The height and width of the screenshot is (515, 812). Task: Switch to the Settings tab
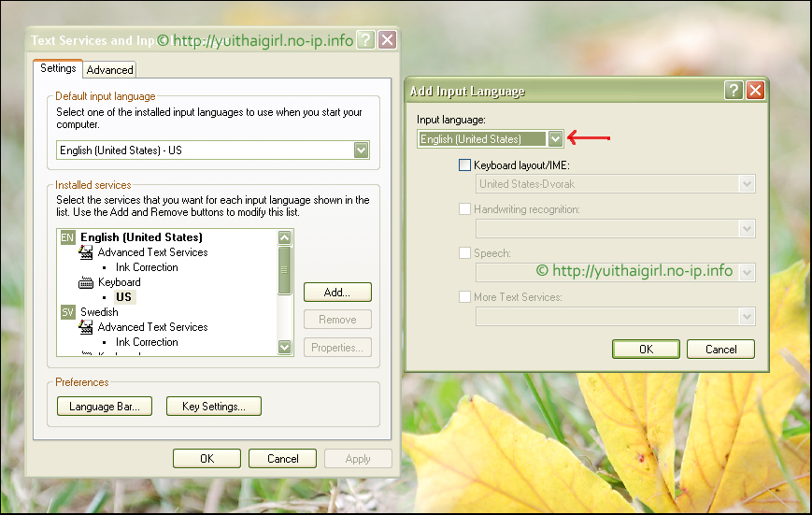click(58, 68)
